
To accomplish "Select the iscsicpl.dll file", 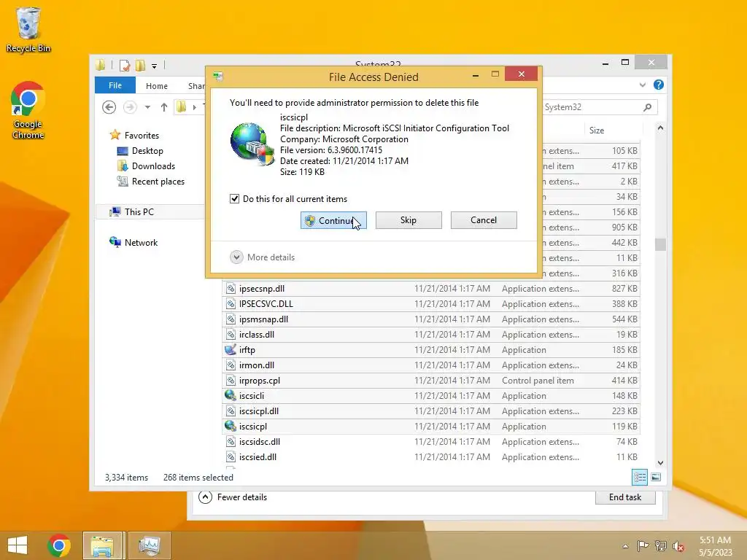I will click(431, 411).
